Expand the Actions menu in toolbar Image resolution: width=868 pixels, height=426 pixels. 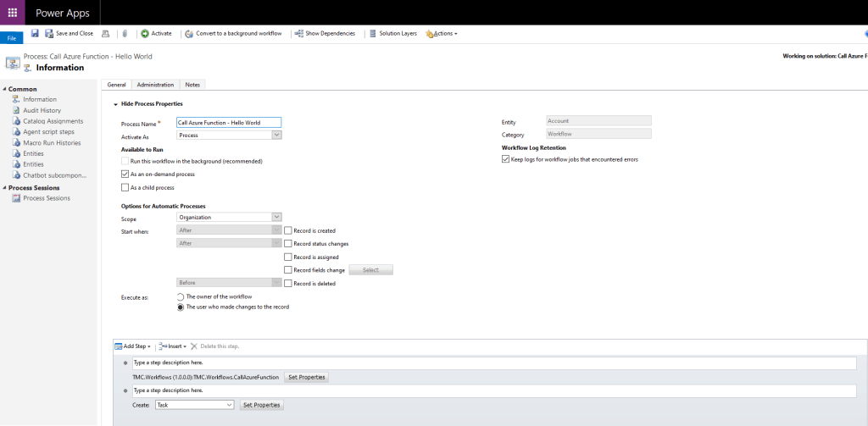(442, 33)
